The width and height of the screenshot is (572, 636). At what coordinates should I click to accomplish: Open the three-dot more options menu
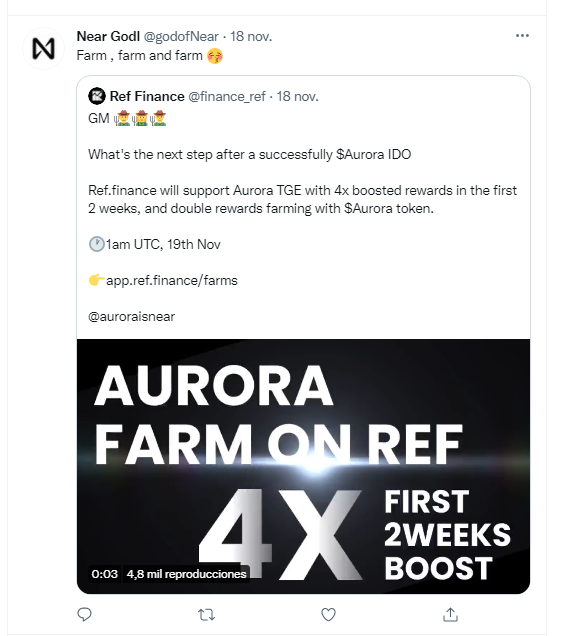pos(522,36)
